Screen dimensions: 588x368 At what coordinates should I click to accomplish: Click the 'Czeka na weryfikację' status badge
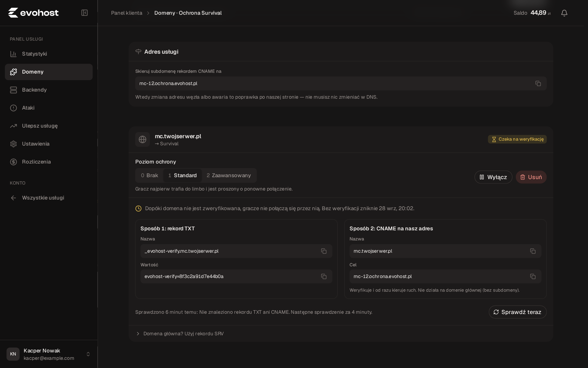[x=517, y=139]
